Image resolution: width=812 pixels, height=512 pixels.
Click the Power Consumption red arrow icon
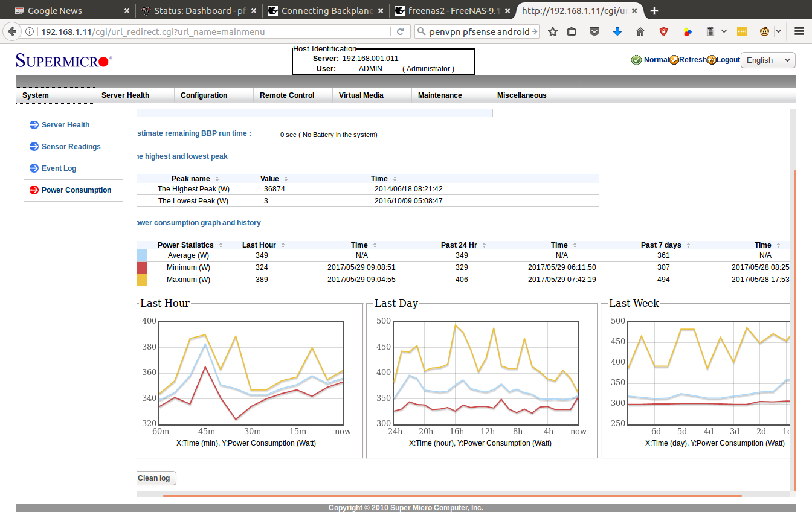pyautogui.click(x=34, y=190)
